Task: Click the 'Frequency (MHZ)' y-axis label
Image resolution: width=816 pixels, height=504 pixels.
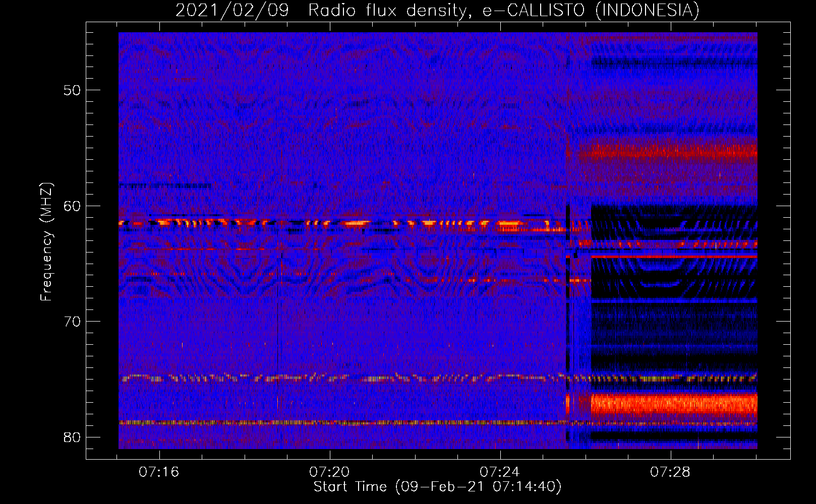Action: [x=46, y=242]
